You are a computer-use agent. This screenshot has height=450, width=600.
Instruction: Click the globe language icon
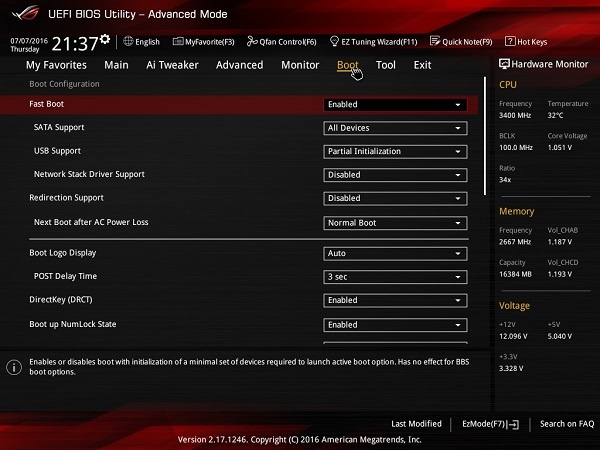coord(128,41)
